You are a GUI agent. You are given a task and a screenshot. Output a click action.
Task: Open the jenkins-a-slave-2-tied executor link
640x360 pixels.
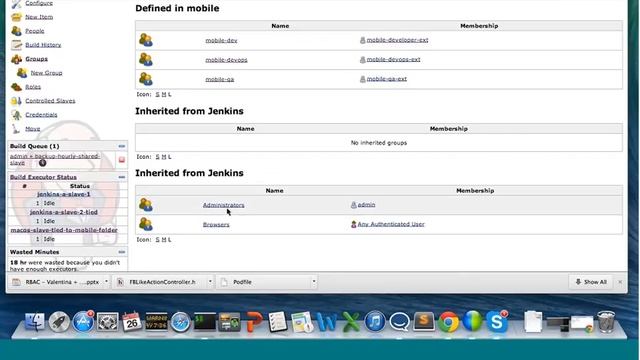(64, 212)
